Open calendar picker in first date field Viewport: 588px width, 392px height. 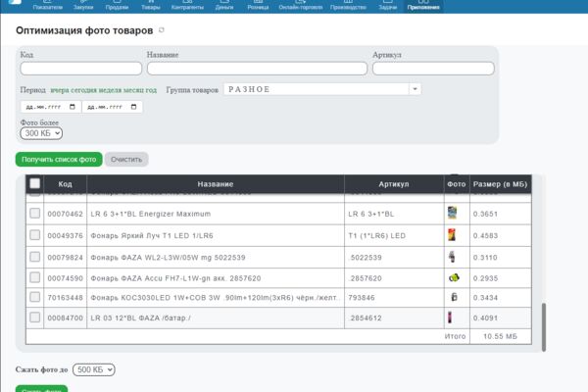73,107
